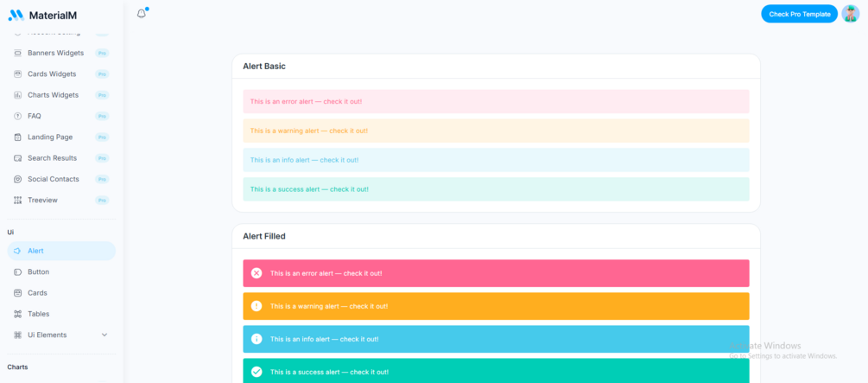Click the basic blue info alert

point(496,160)
